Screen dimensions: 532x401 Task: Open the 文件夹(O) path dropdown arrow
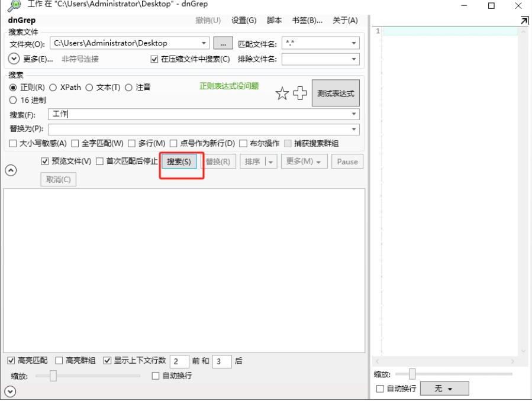coord(204,43)
